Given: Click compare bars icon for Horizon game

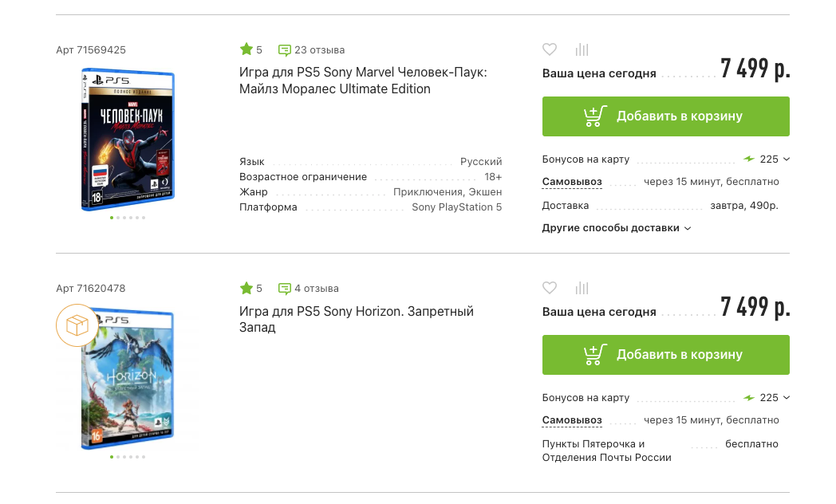Looking at the screenshot, I should coord(582,288).
